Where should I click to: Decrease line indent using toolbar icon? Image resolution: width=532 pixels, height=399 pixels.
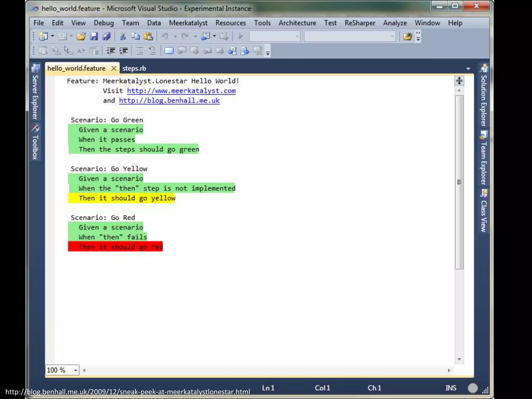point(111,51)
